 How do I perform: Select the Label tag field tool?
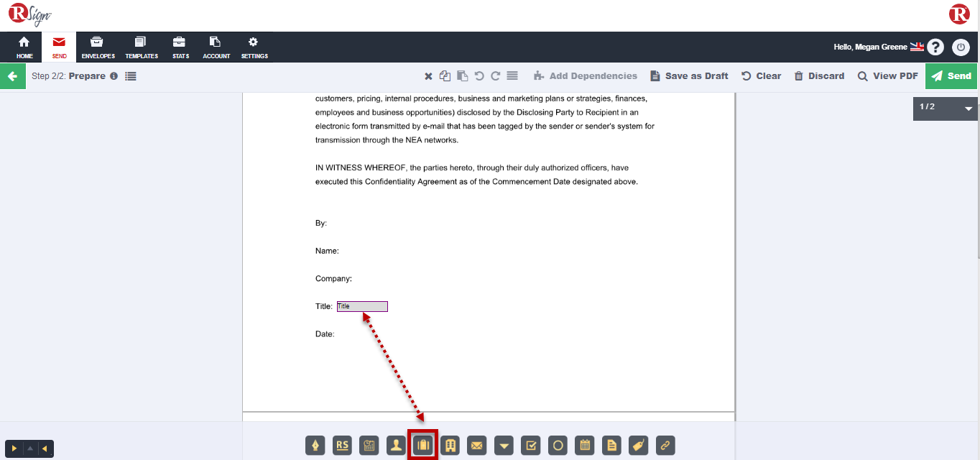pyautogui.click(x=638, y=446)
